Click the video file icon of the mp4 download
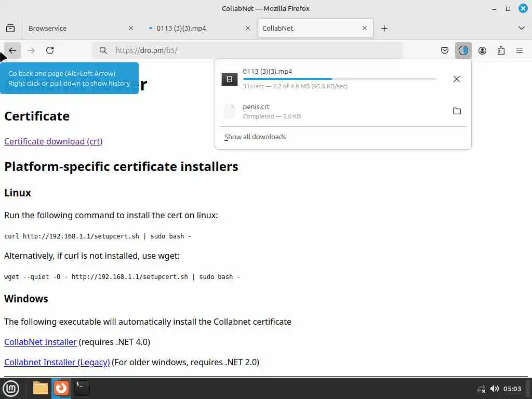 click(230, 79)
